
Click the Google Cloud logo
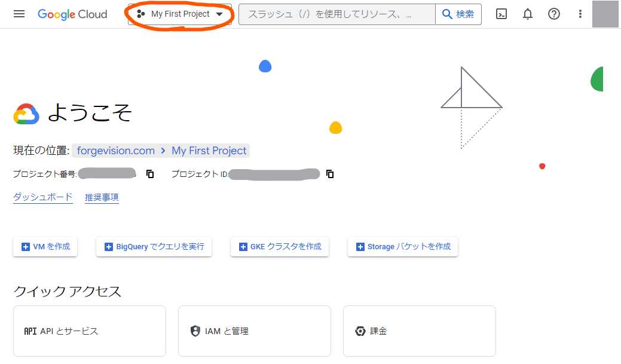[72, 14]
